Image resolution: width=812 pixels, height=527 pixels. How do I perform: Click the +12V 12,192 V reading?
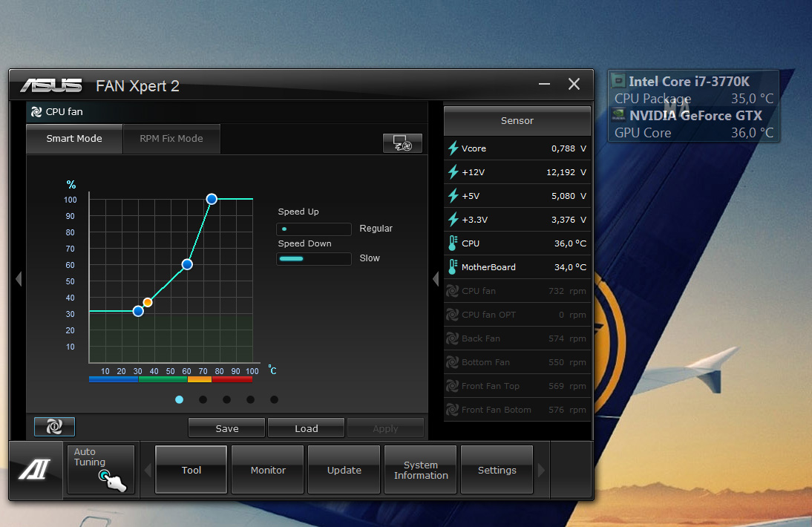tap(566, 172)
